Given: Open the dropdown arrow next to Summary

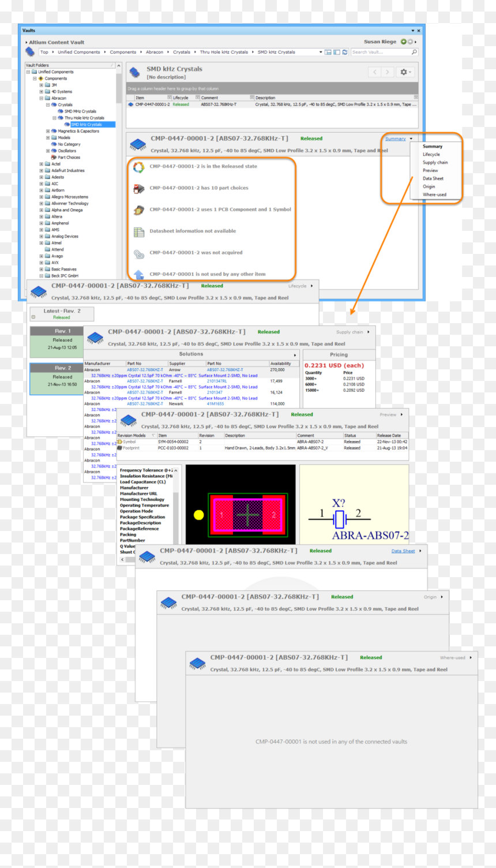Looking at the screenshot, I should [x=411, y=139].
